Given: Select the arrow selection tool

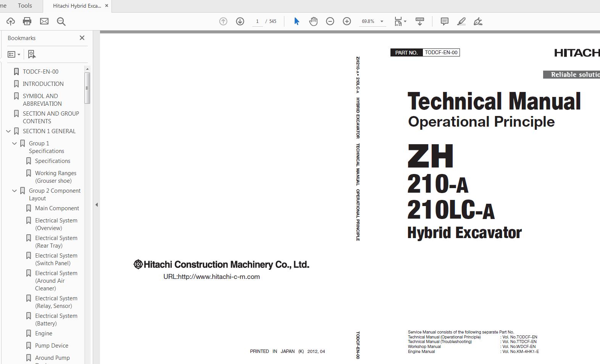Looking at the screenshot, I should (297, 21).
